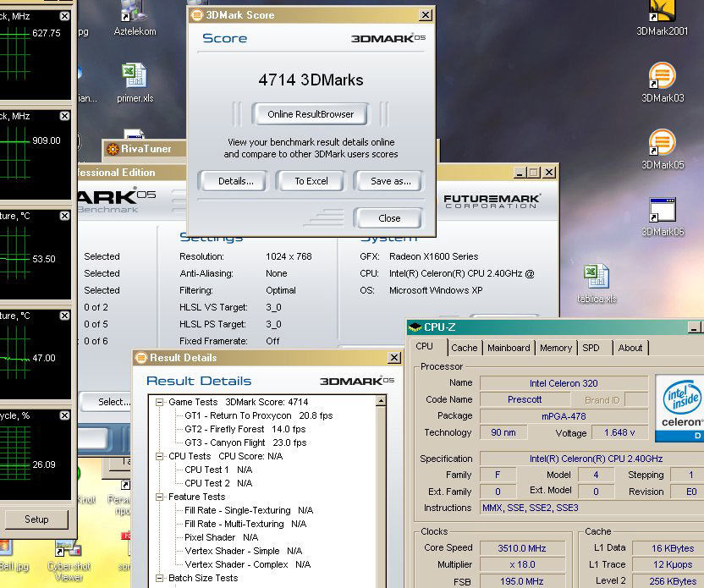Switch to the Memory tab in CPU-Z
This screenshot has height=588, width=704.
[x=555, y=348]
